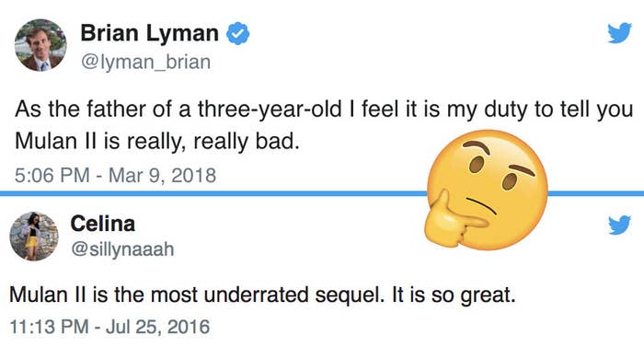The height and width of the screenshot is (347, 644).
Task: Open Brian Lyman's profile photo
Action: pyautogui.click(x=40, y=45)
